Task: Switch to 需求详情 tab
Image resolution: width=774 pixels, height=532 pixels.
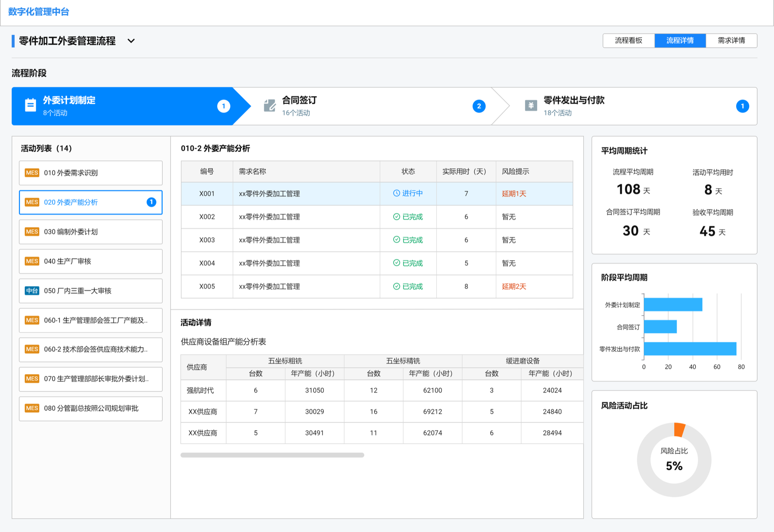Action: [x=731, y=40]
